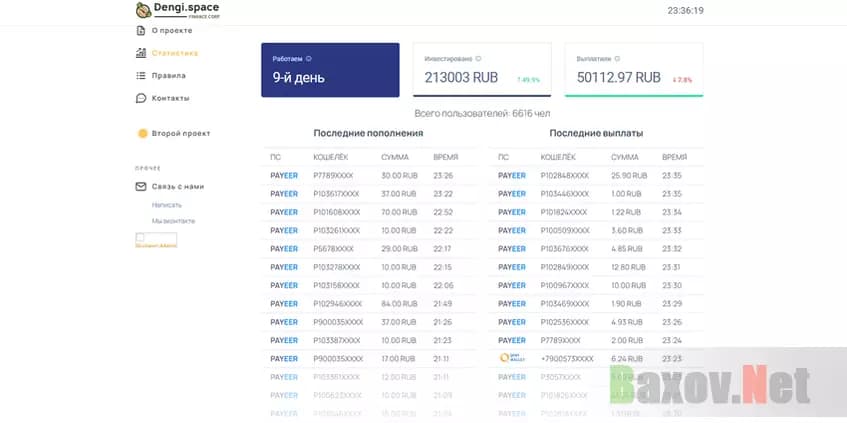
Task: Click wallet P103387XXXX in deposits table
Action: (337, 341)
